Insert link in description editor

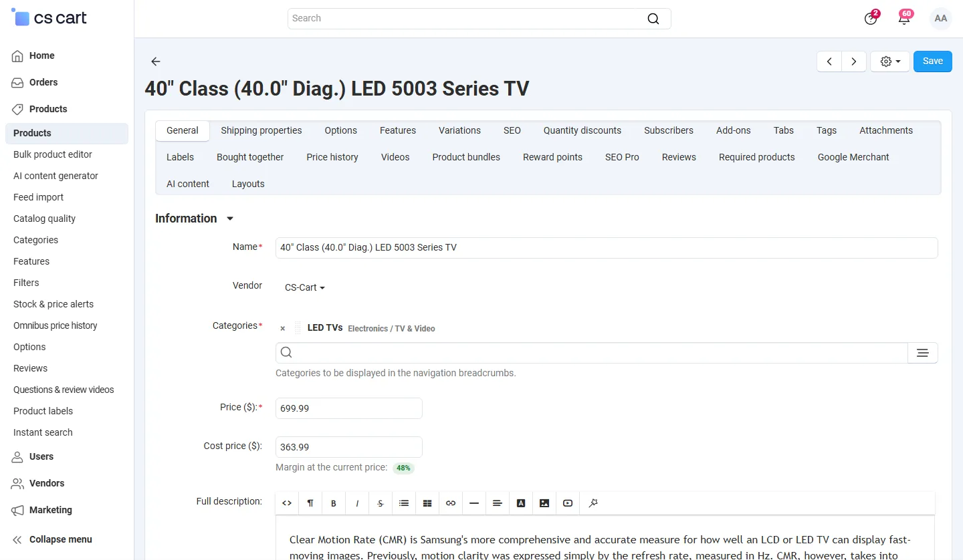tap(451, 503)
